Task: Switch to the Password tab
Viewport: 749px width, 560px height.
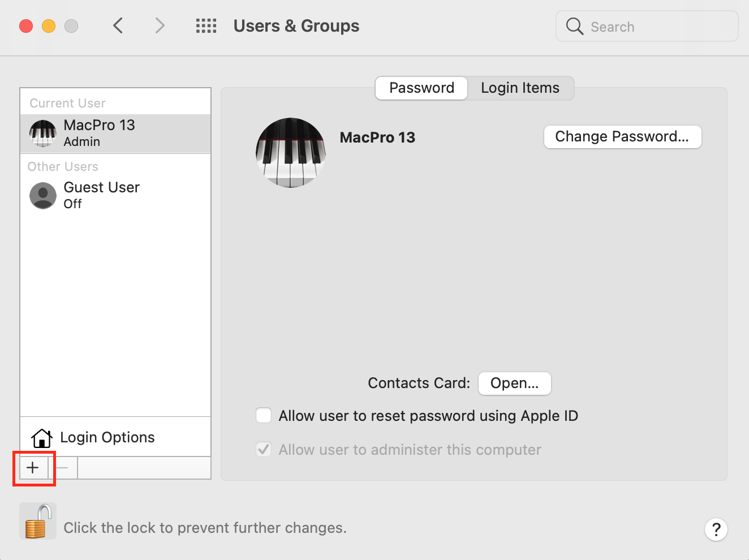Action: tap(421, 88)
